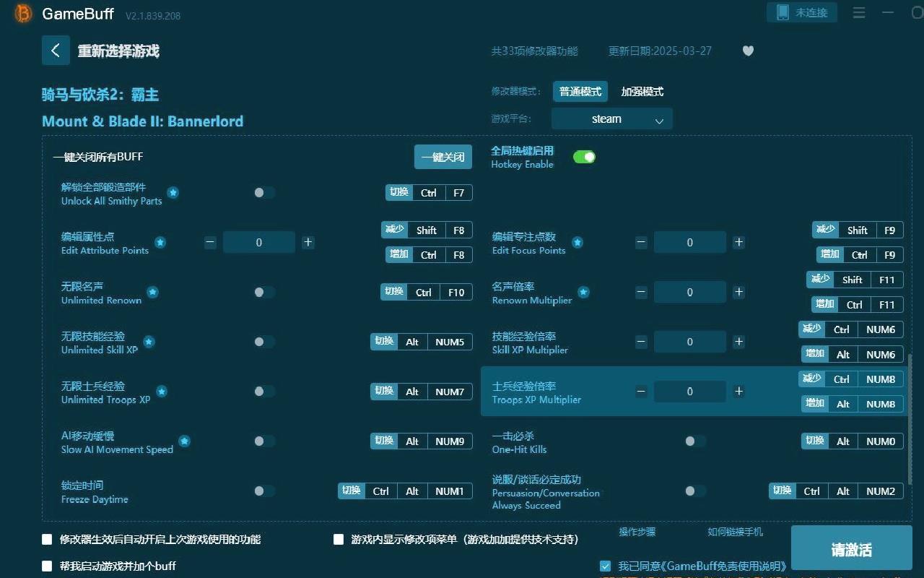
Task: Toggle Hotkey Enable switch
Action: pos(584,157)
